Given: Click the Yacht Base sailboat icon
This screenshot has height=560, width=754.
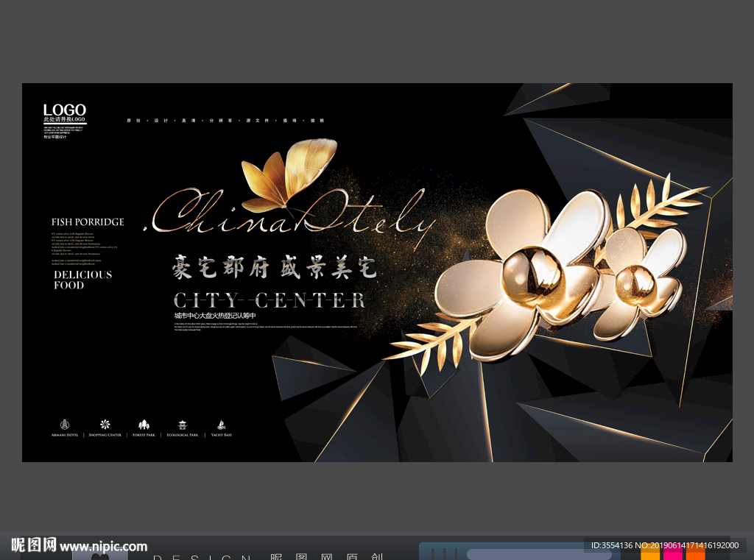Looking at the screenshot, I should (x=221, y=425).
